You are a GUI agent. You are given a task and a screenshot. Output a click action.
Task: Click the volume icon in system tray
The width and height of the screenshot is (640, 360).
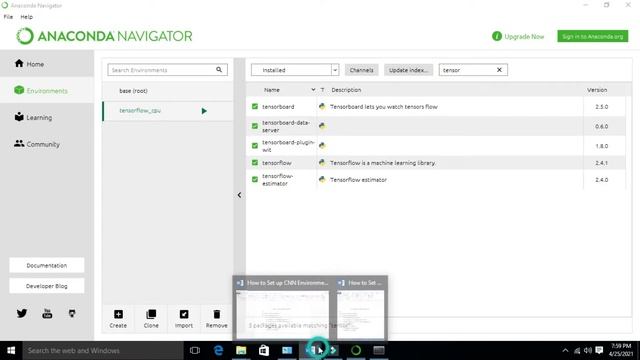click(588, 351)
